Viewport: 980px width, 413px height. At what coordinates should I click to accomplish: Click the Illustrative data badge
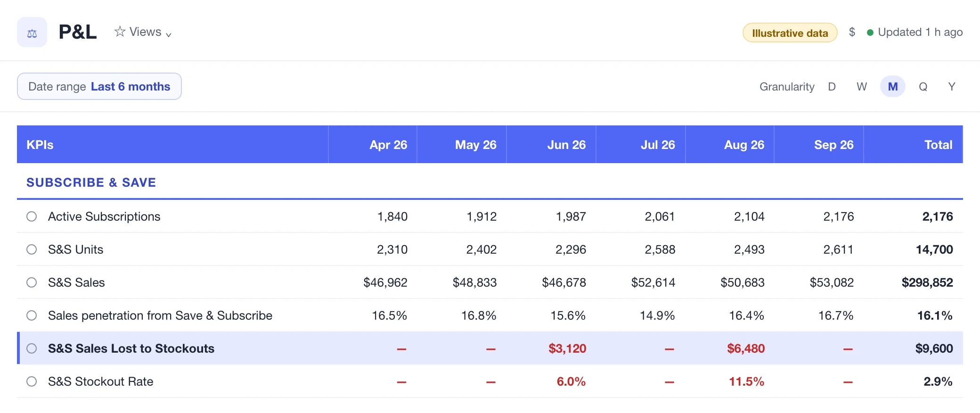(x=790, y=33)
